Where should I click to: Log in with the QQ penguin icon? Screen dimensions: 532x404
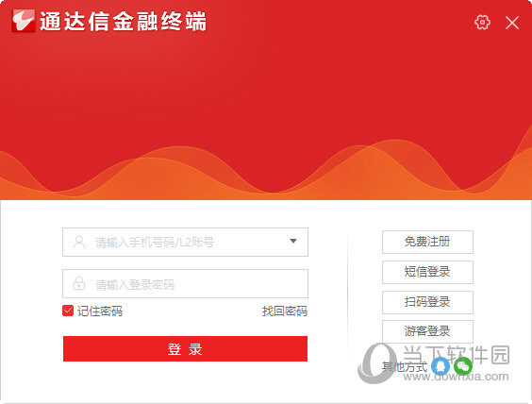[441, 366]
